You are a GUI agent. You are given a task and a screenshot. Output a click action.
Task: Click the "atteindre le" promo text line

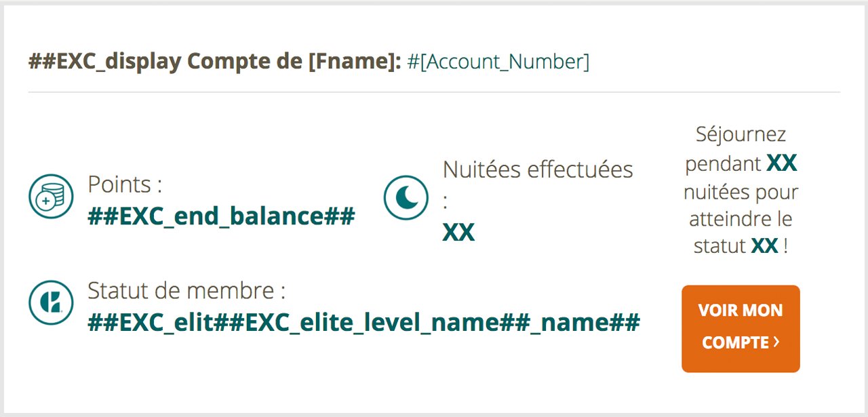click(741, 219)
